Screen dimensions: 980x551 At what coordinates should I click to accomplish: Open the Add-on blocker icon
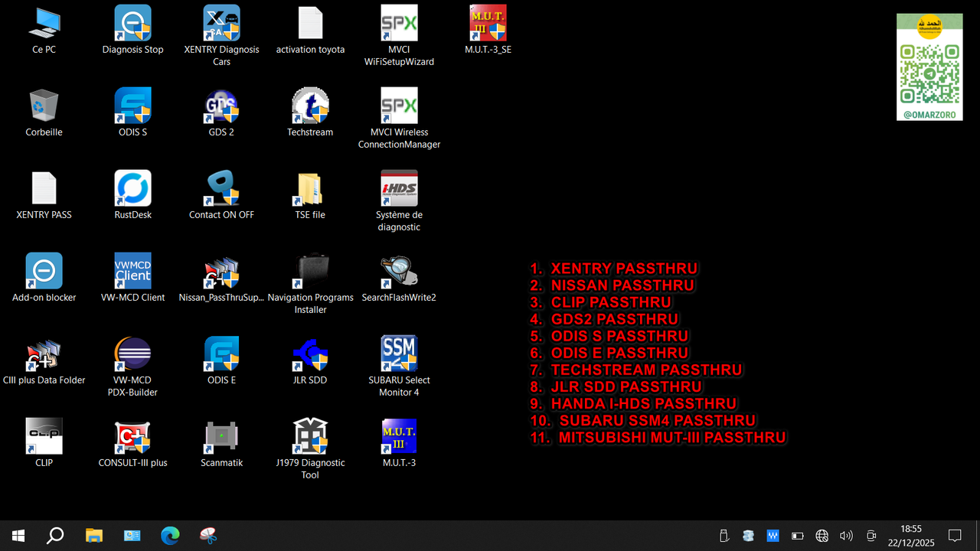(x=44, y=279)
